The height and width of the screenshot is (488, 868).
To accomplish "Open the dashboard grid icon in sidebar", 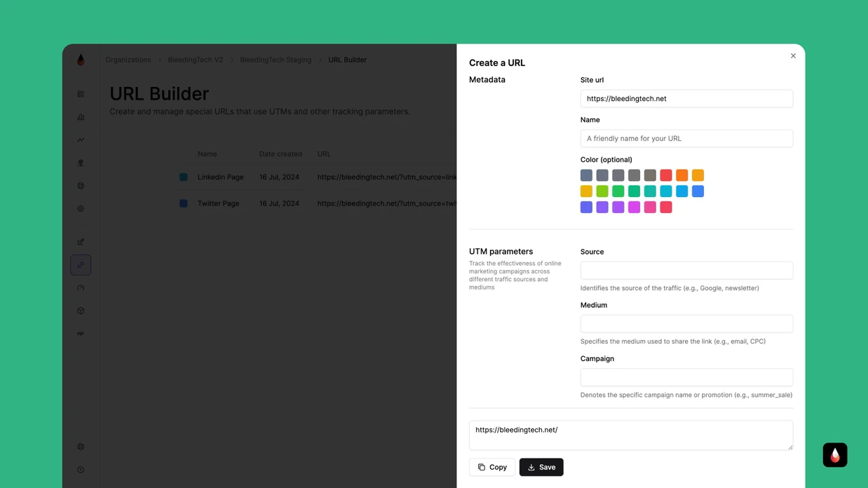I will 81,94.
